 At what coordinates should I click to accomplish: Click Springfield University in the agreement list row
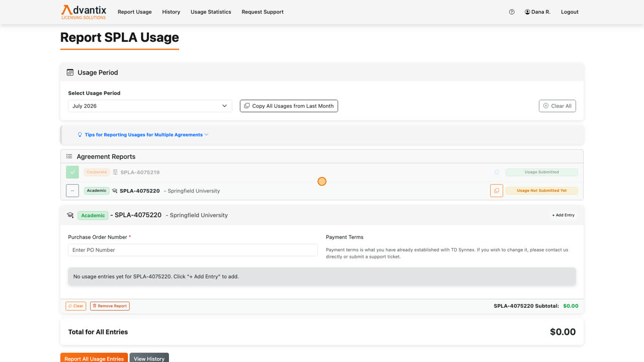194,191
